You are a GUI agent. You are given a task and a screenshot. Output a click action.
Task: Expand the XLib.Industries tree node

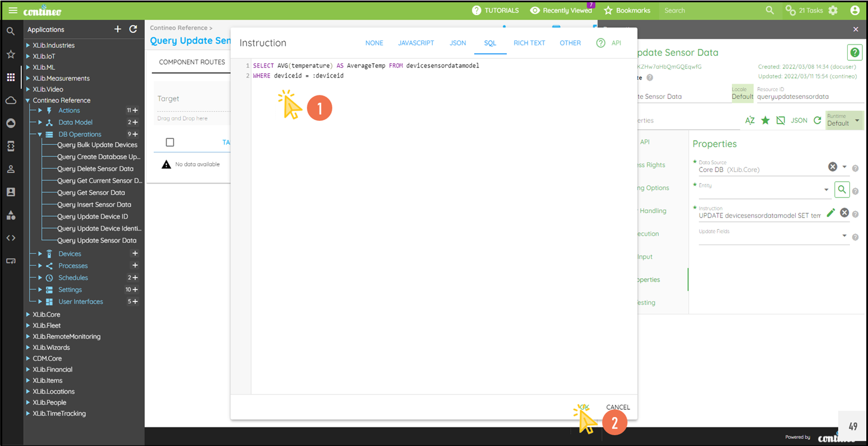click(28, 45)
